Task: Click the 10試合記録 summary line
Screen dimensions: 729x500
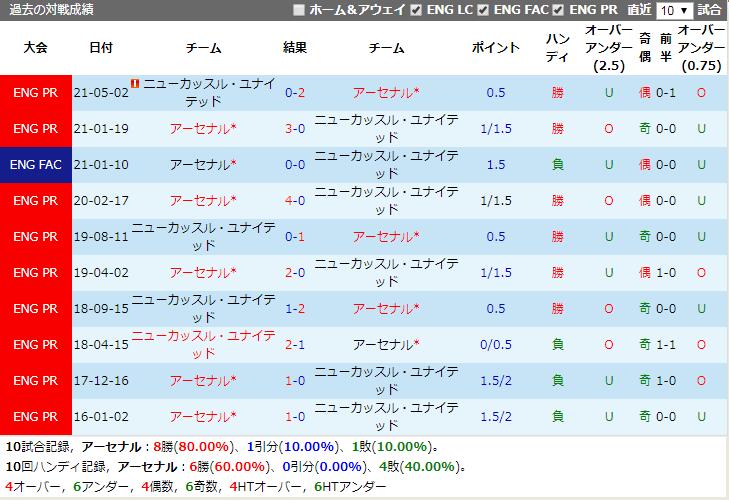Action: point(222,447)
